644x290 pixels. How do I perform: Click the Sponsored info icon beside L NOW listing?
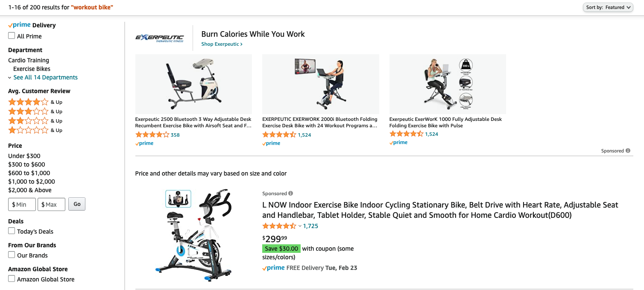click(291, 193)
